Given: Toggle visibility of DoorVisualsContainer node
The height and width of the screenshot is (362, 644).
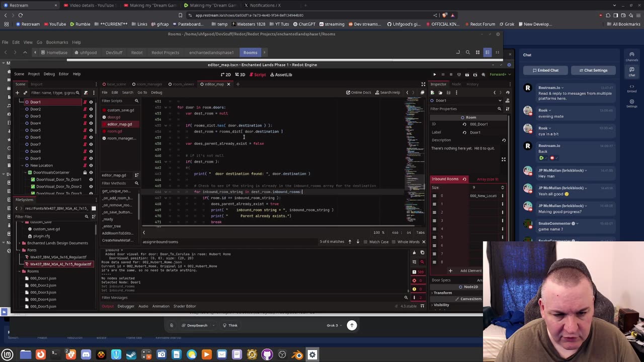Looking at the screenshot, I should coord(91,172).
